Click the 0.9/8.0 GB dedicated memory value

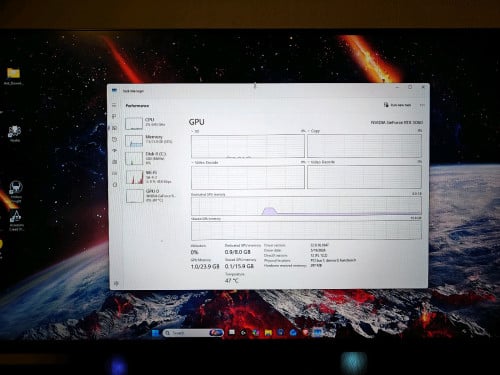tap(237, 252)
